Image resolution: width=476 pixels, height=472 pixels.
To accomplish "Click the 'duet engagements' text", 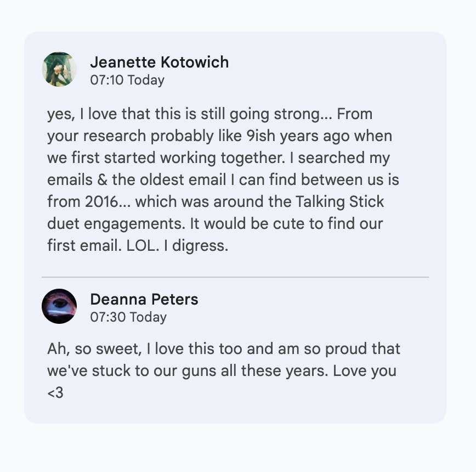I will (116, 224).
